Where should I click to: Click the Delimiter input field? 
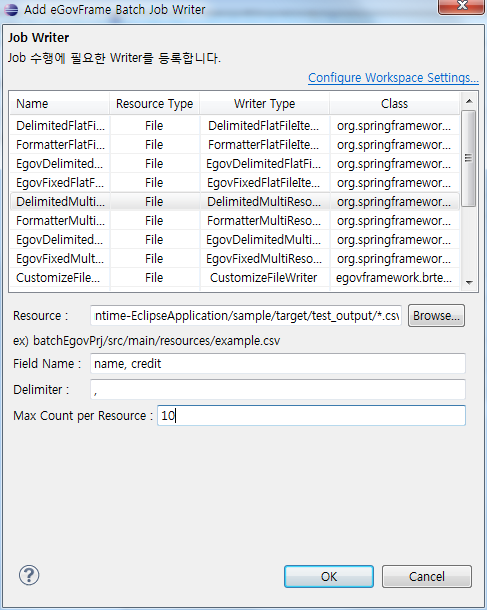click(278, 389)
